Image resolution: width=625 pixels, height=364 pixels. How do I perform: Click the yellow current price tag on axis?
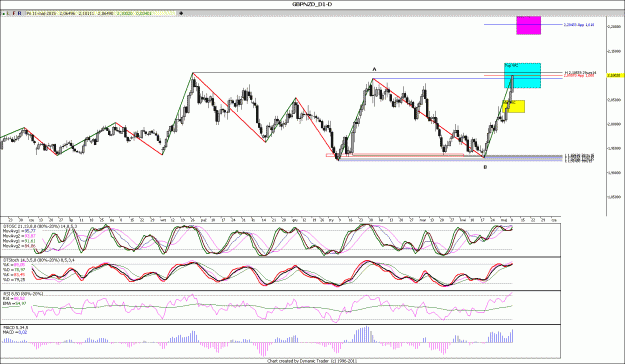614,75
